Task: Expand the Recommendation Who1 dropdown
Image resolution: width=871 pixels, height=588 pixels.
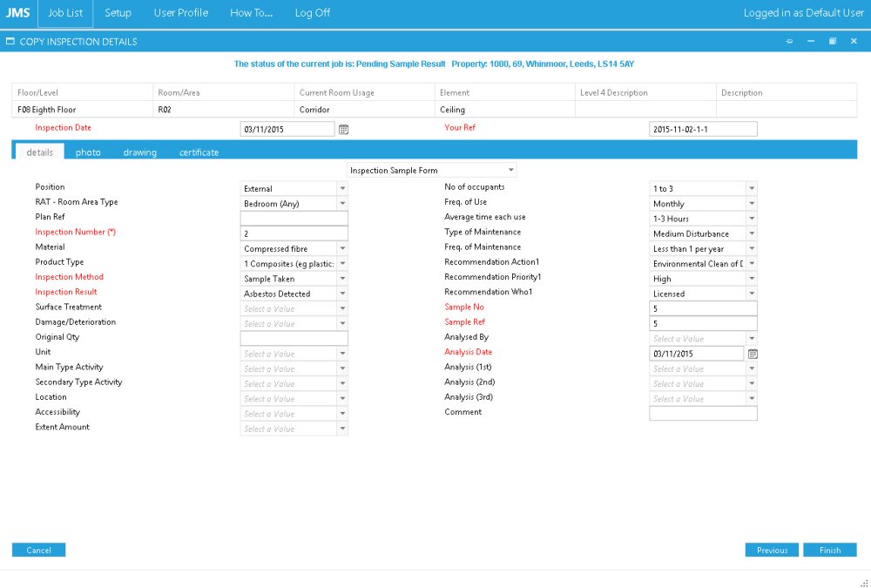Action: [752, 294]
